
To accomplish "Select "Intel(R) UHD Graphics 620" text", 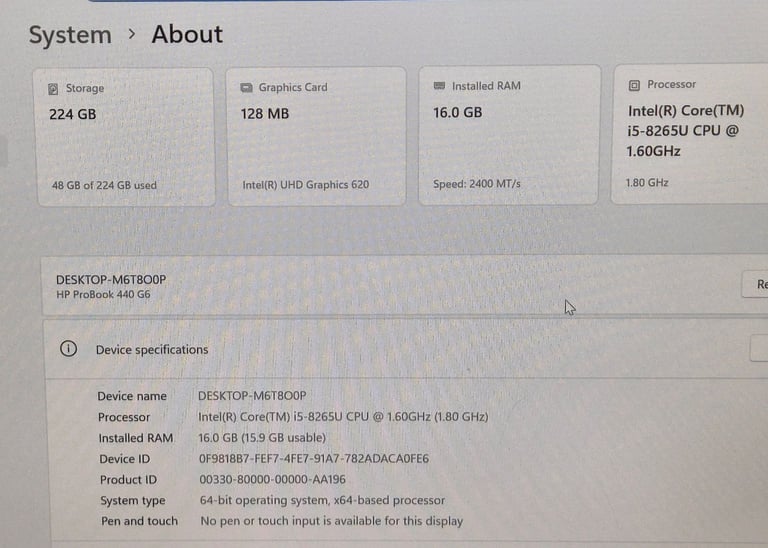I will 306,185.
